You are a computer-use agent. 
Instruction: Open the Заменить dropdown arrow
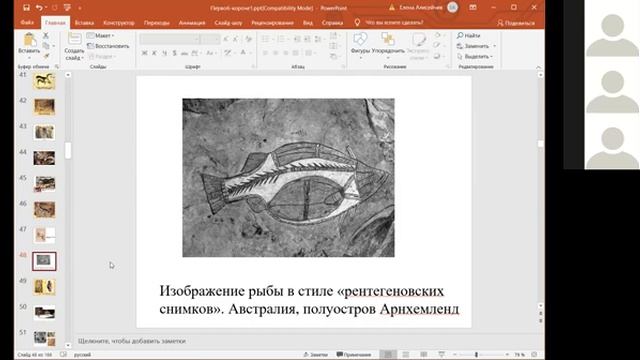pyautogui.click(x=495, y=46)
